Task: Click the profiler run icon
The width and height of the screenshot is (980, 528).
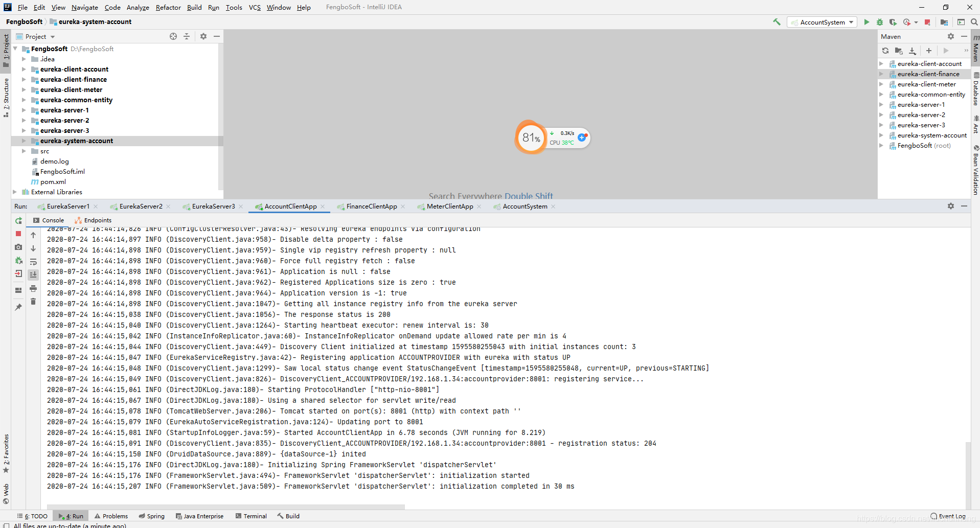Action: pyautogui.click(x=907, y=22)
